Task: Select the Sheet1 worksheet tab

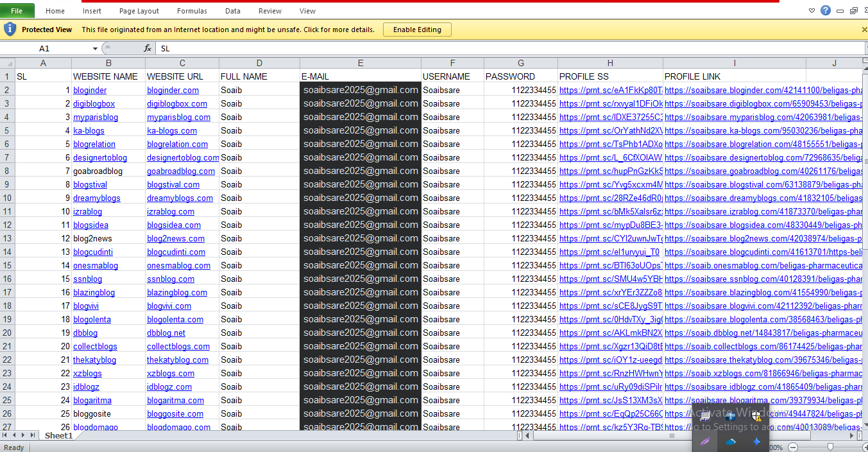Action: pyautogui.click(x=58, y=435)
